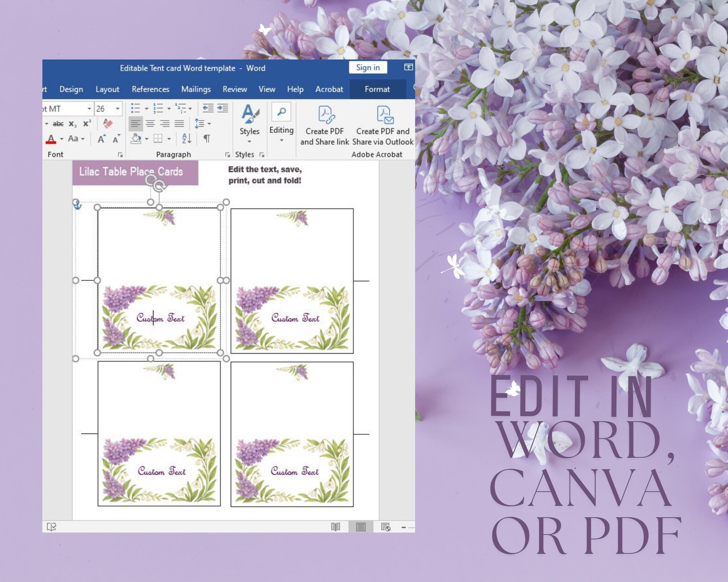Open Paragraph dialog launcher
Viewport: 728px width, 582px height.
pos(227,155)
